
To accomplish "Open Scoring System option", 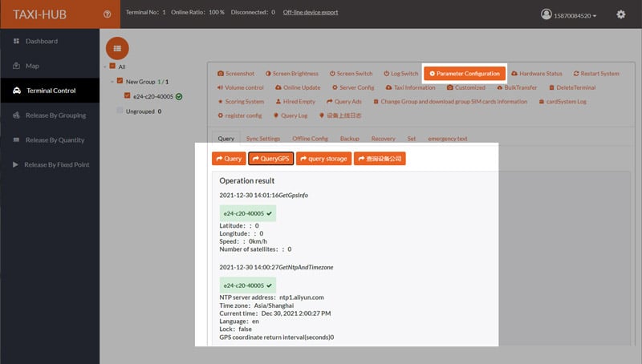I will point(241,102).
